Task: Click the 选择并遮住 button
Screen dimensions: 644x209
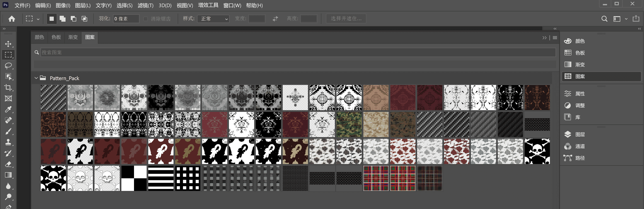Action: 346,19
